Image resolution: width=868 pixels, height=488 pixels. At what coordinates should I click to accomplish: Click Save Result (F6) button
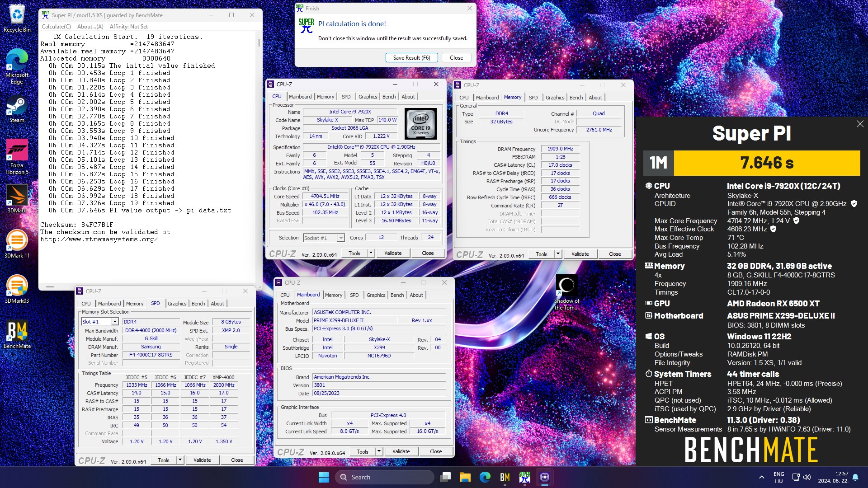pyautogui.click(x=411, y=58)
